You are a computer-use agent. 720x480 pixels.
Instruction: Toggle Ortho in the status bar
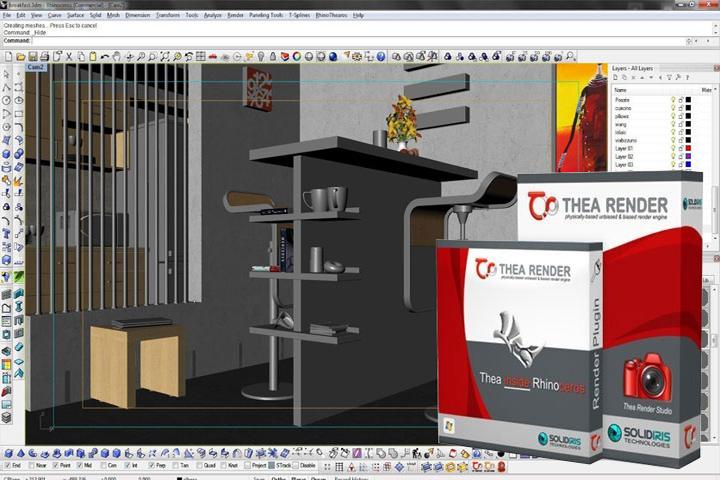click(x=278, y=478)
